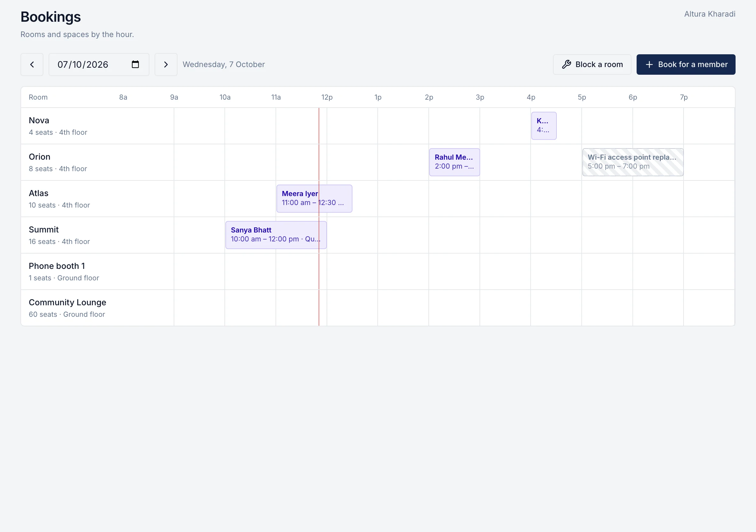Open the Wi-Fi access point replacement block
The image size is (756, 532).
[x=633, y=163]
